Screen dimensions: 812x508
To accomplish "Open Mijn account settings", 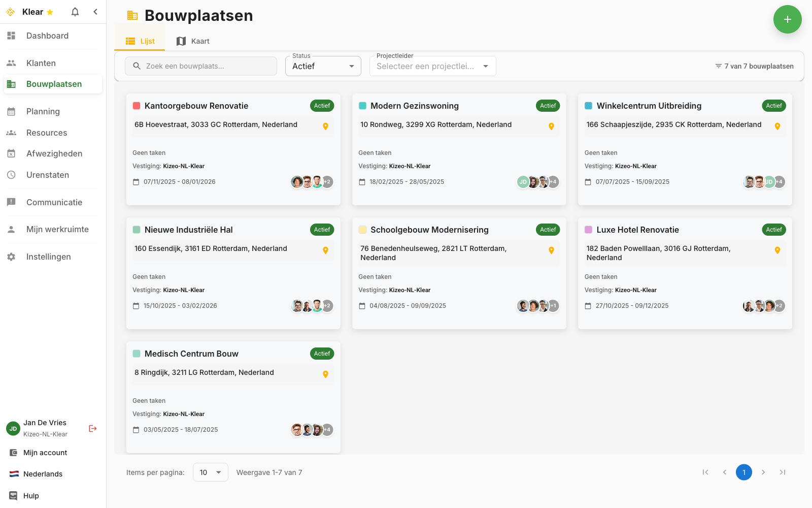I will (x=45, y=452).
